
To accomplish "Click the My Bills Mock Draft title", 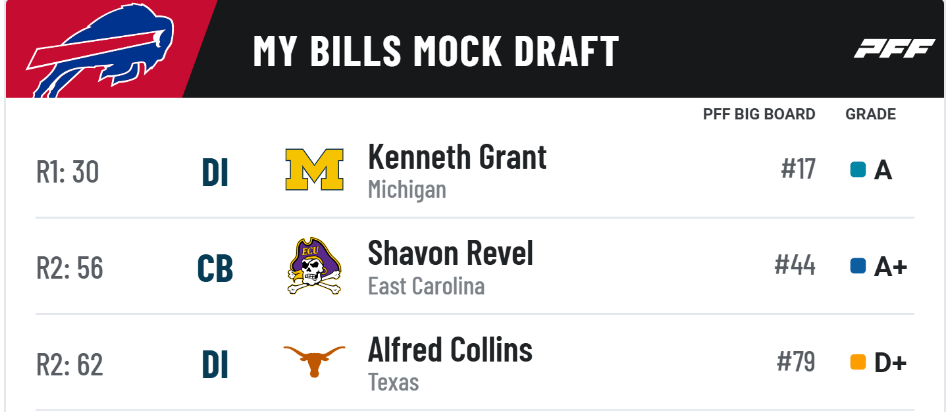I will (x=435, y=50).
